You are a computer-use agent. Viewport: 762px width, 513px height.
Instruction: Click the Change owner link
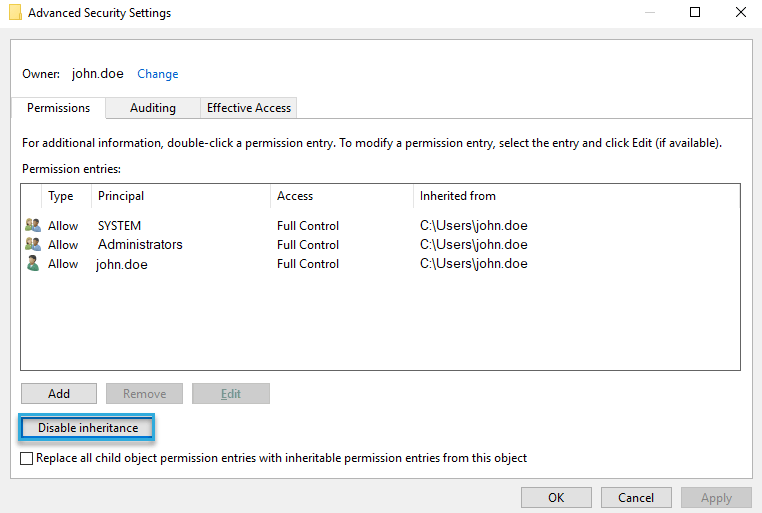[x=158, y=74]
